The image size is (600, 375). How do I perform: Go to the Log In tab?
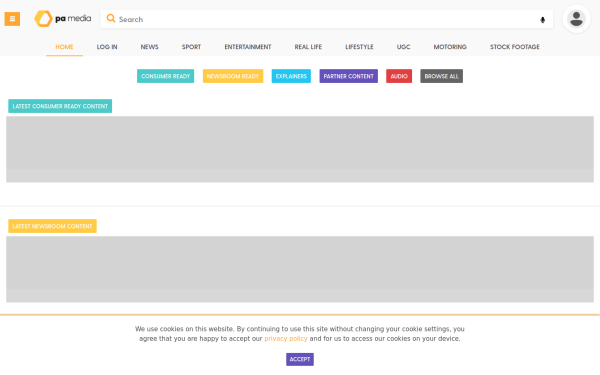107,47
